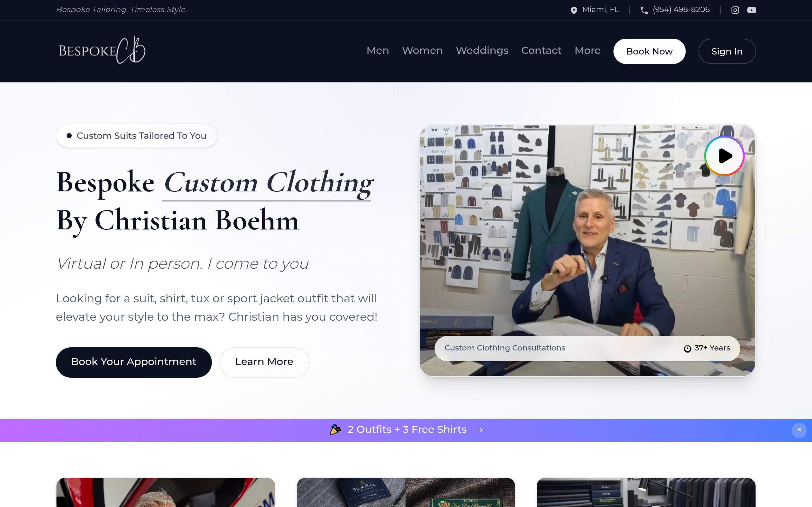Click the Sign In button
This screenshot has width=812, height=507.
click(x=727, y=51)
